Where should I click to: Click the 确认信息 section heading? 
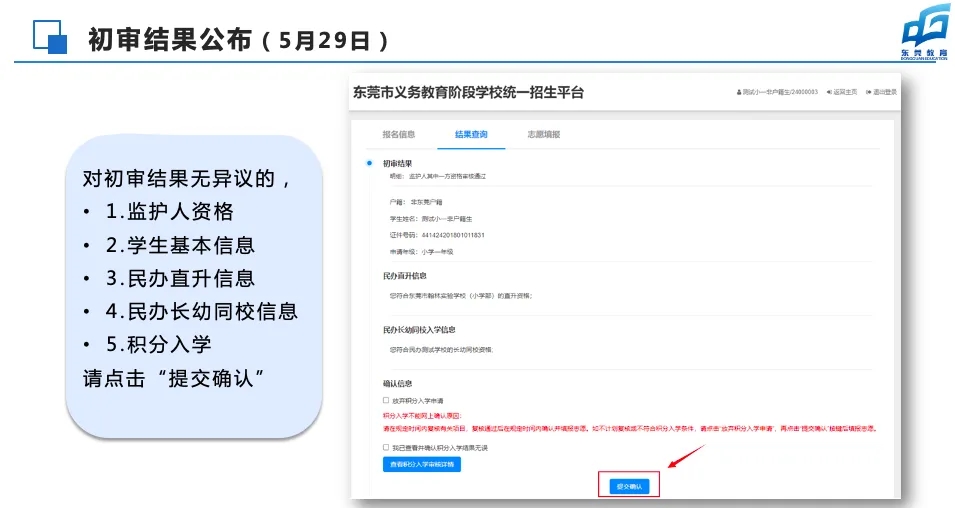pyautogui.click(x=397, y=383)
